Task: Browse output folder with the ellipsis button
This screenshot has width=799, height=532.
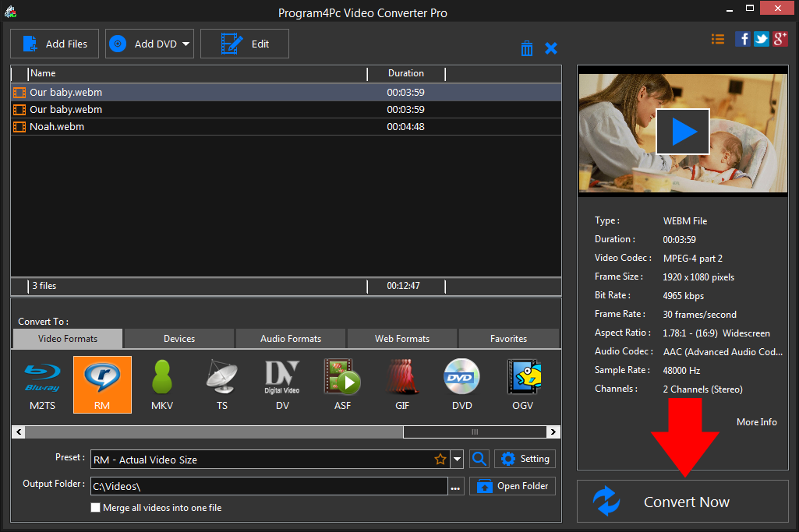Action: pos(456,484)
